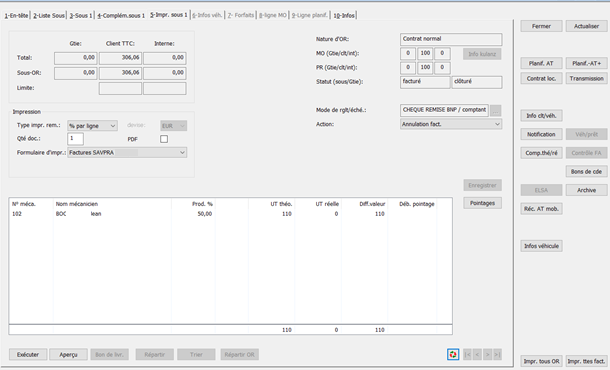Click the Contrôle FA button
This screenshot has height=370, width=610.
[586, 153]
